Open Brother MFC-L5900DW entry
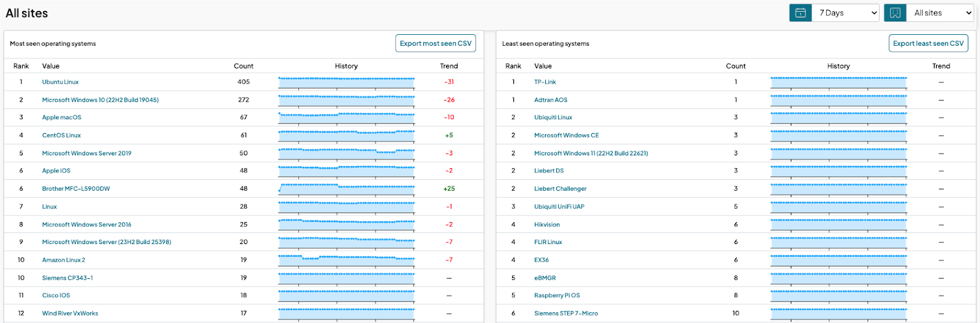Screen dimensions: 980x323 coord(76,188)
